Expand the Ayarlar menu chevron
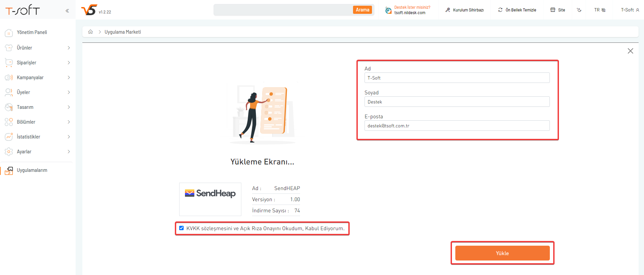This screenshot has width=644, height=275. 69,152
